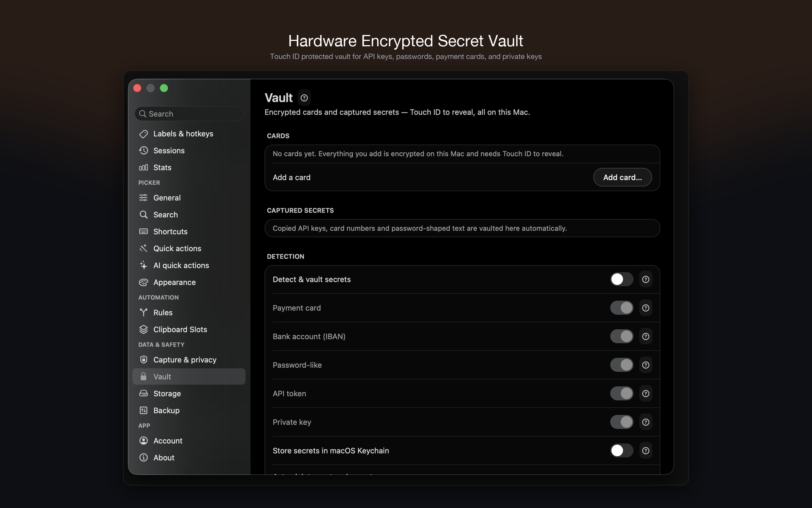This screenshot has height=508, width=812.
Task: Open help for Bank account (IBAN)
Action: click(x=646, y=336)
